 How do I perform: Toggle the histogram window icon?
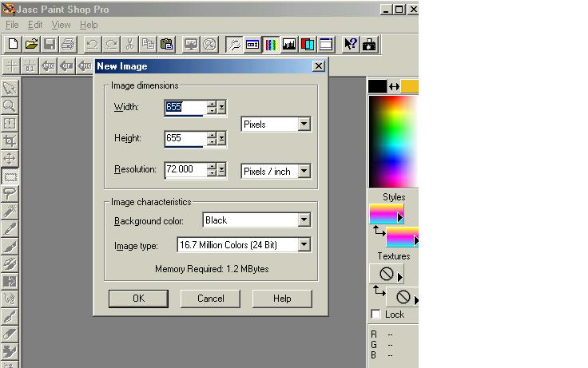[288, 45]
